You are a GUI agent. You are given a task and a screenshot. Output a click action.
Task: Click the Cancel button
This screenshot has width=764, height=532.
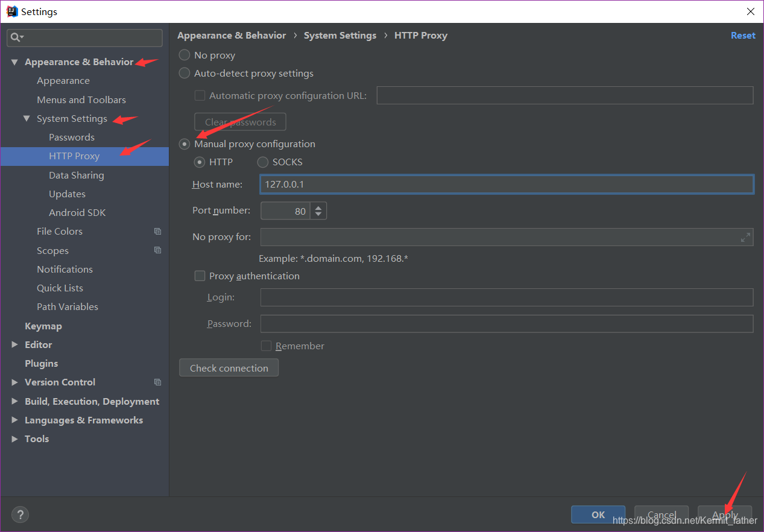coord(661,515)
